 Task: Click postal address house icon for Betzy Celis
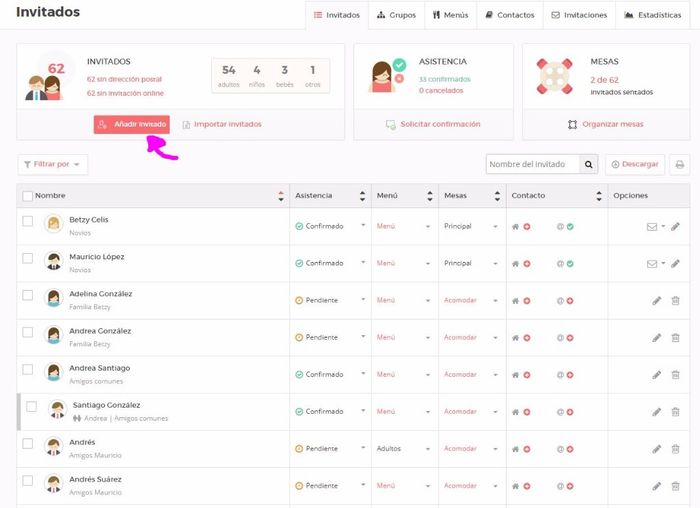515,227
